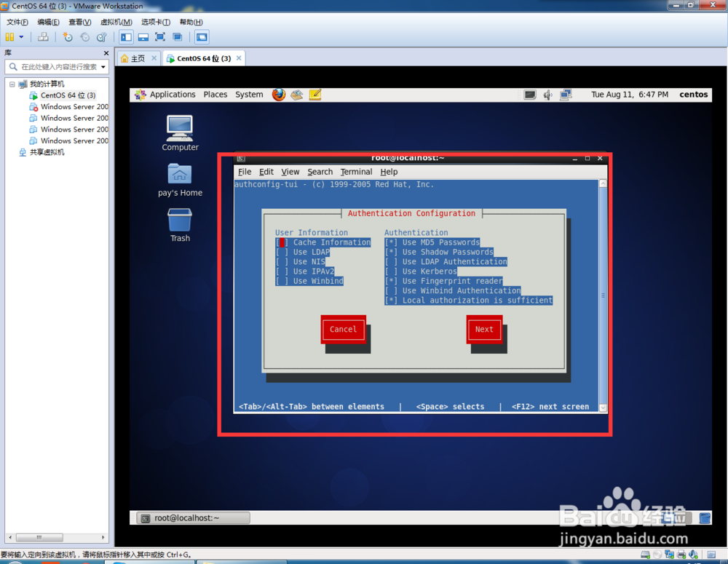Toggle the Use MD5 Passwords checkbox
This screenshot has height=564, width=728.
391,242
